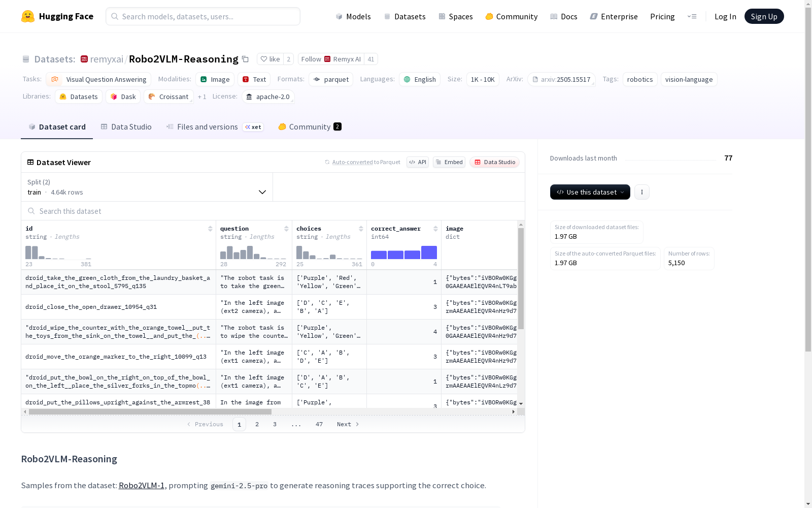Open the Split train dropdown
The image size is (812, 508).
(x=147, y=187)
